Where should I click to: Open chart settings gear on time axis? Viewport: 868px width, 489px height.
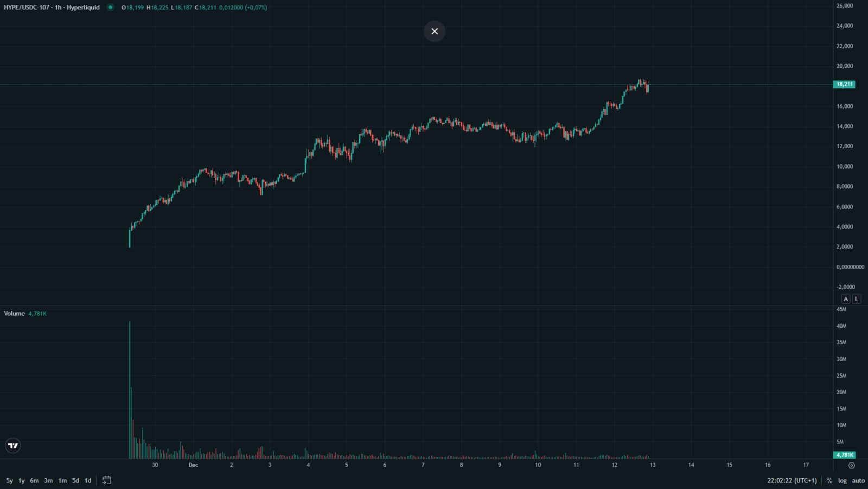click(851, 465)
